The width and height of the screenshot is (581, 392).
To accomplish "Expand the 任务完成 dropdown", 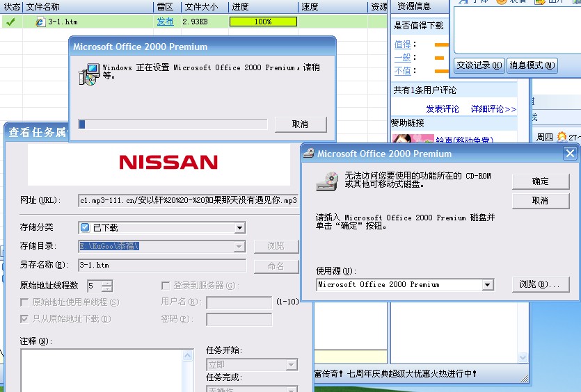I will tap(292, 389).
